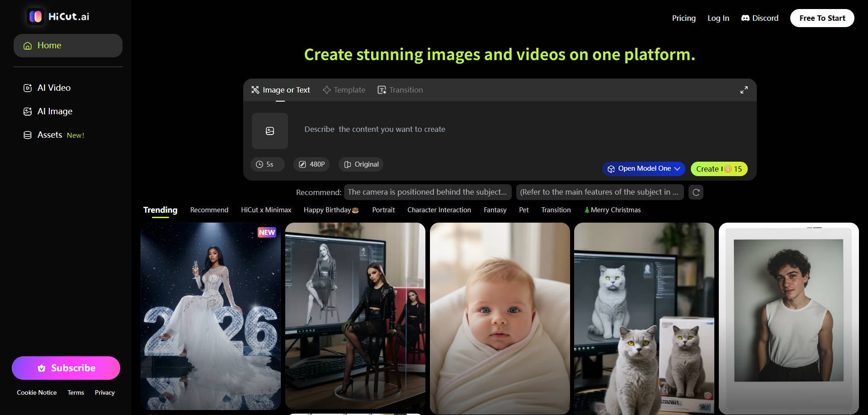This screenshot has width=868, height=415.
Task: Click the Assets stack icon
Action: (x=28, y=135)
